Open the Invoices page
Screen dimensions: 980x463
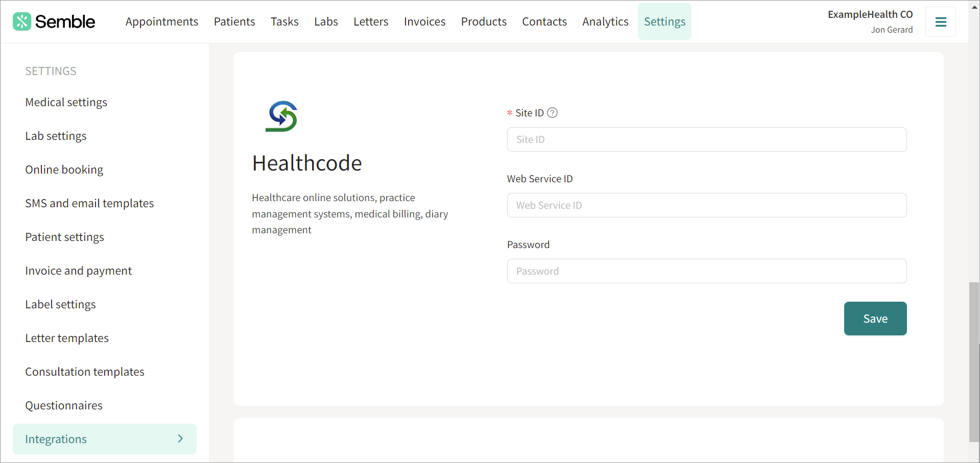coord(424,21)
